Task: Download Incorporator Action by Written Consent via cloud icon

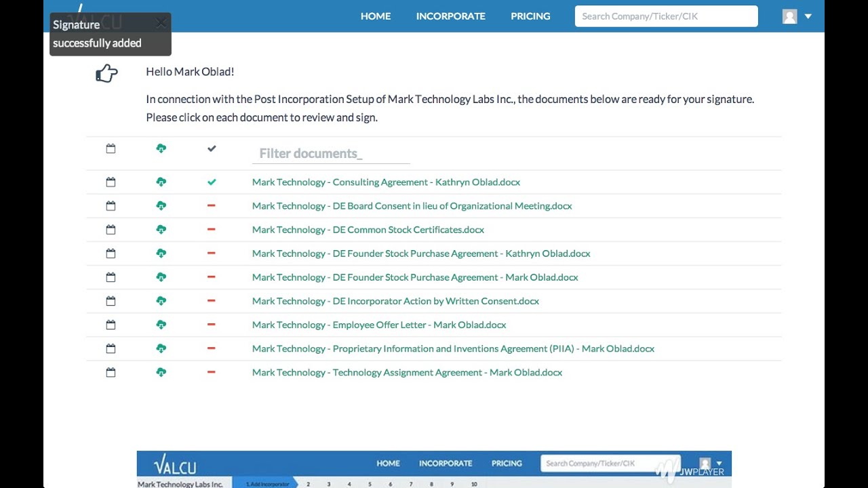Action: tap(161, 301)
